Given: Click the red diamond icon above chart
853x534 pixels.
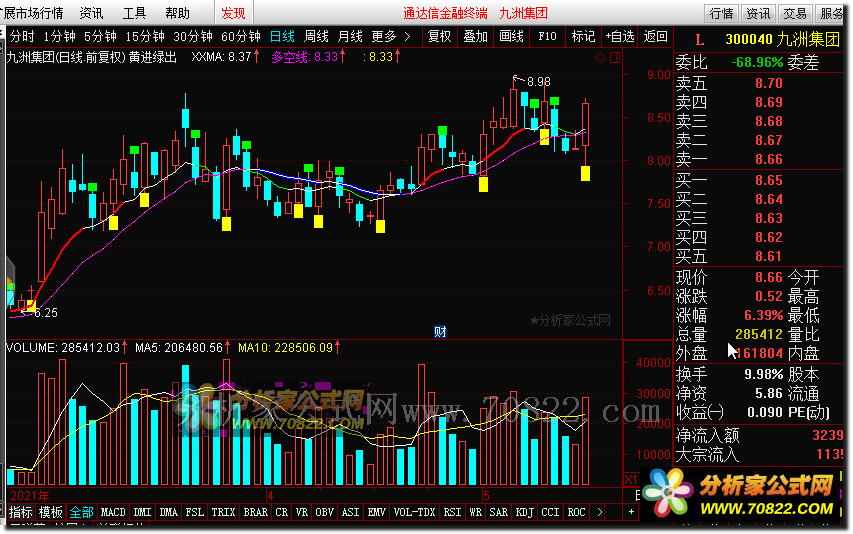Looking at the screenshot, I should point(600,57).
